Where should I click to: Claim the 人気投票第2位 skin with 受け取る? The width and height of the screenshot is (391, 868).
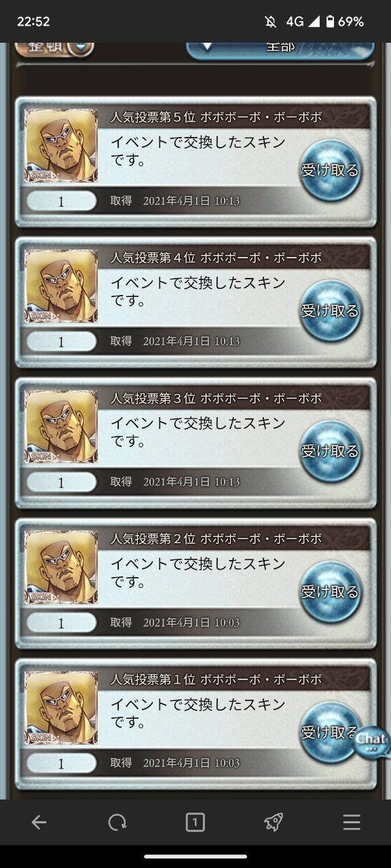(331, 591)
